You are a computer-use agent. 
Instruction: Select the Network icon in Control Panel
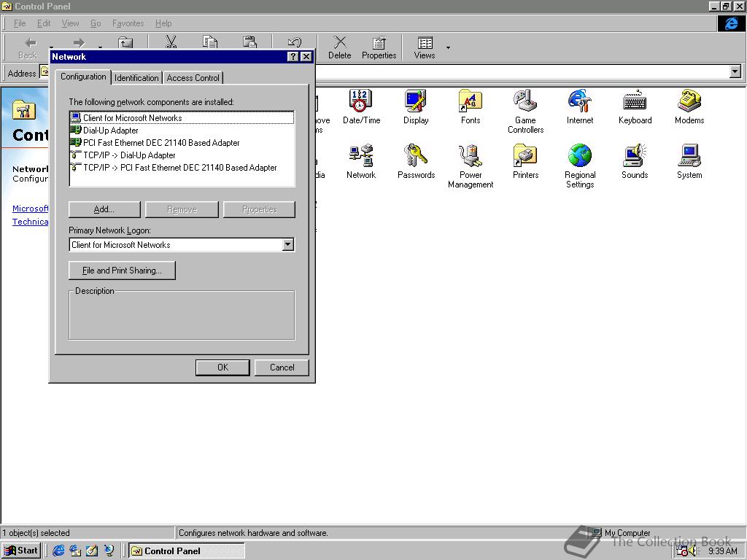click(361, 161)
